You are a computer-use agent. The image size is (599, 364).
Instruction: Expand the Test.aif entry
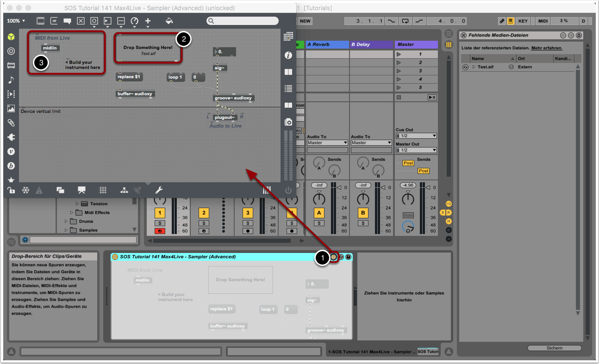pos(474,67)
